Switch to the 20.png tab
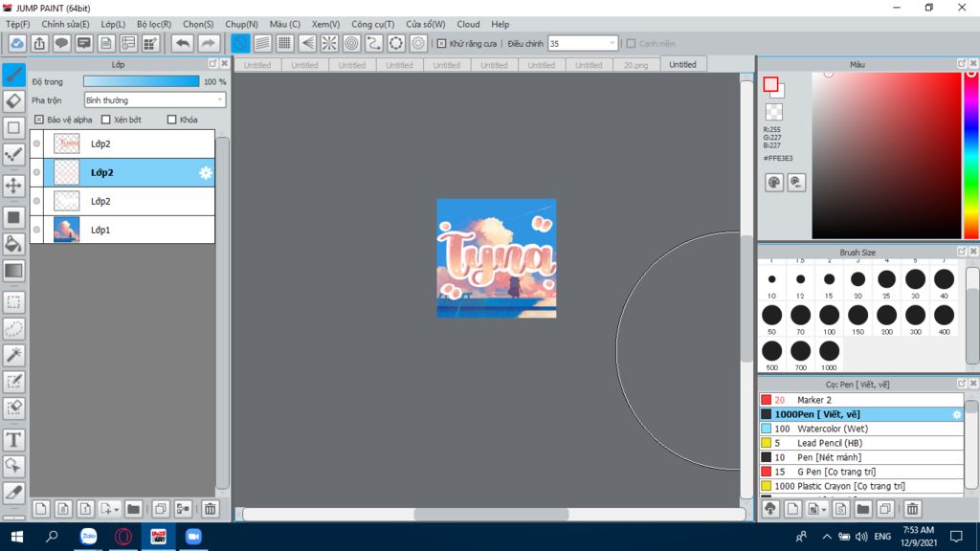This screenshot has width=980, height=551. tap(635, 65)
